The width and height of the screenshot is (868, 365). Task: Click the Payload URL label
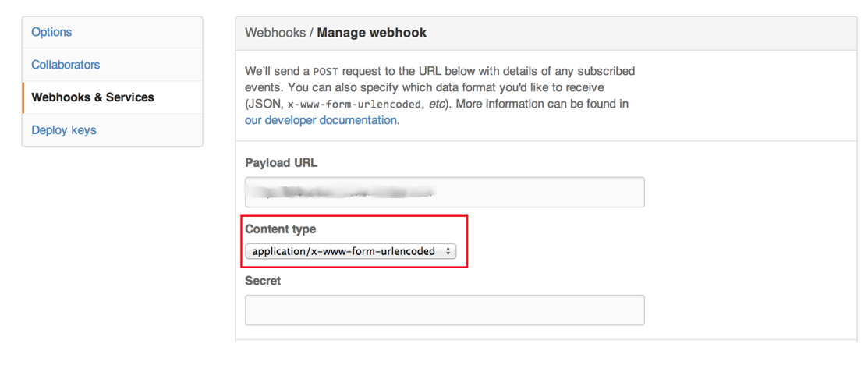[281, 163]
